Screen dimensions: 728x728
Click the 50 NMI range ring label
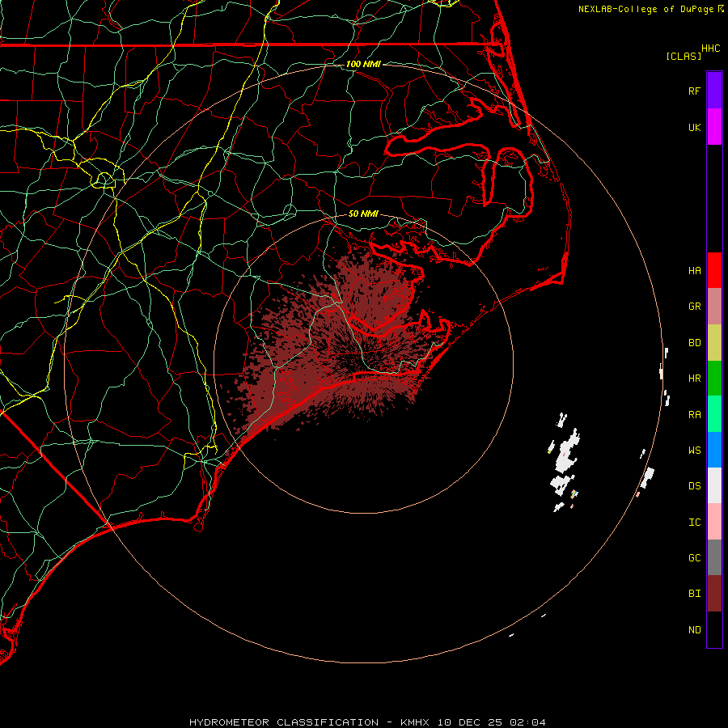pyautogui.click(x=363, y=214)
